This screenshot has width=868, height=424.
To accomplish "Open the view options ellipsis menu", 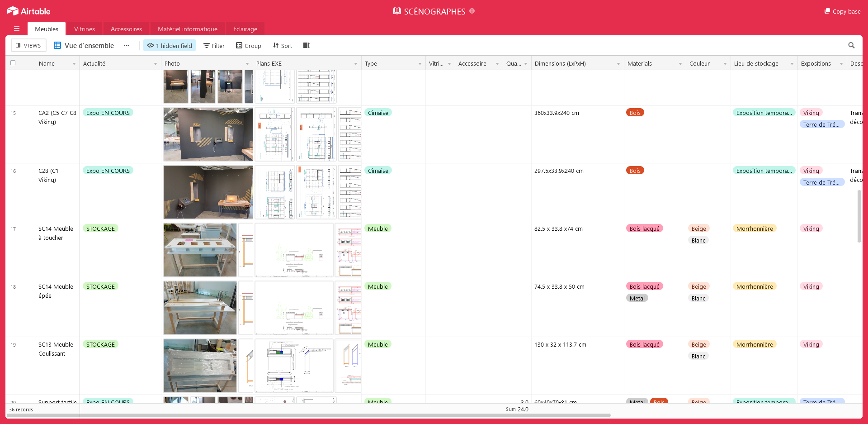I will [x=127, y=45].
